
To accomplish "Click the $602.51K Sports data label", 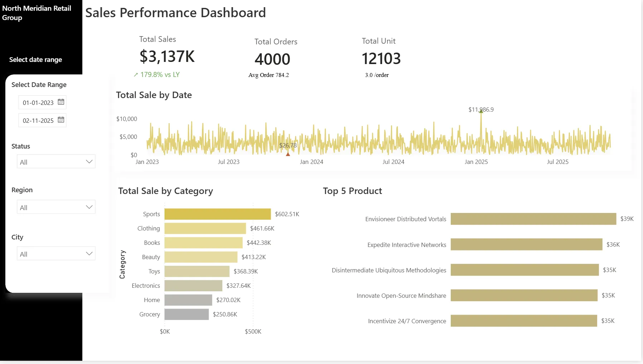I will 287,214.
